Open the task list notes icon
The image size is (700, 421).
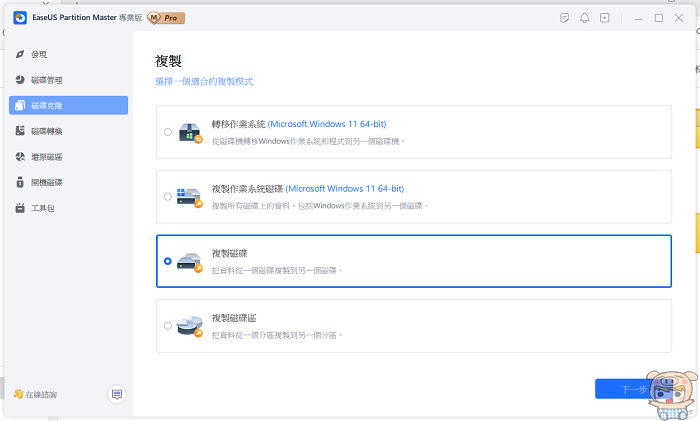point(564,18)
